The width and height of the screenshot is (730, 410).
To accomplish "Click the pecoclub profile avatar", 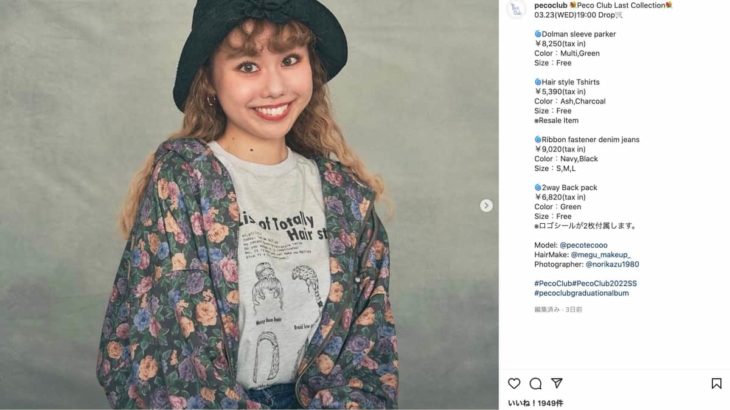I will click(x=516, y=10).
